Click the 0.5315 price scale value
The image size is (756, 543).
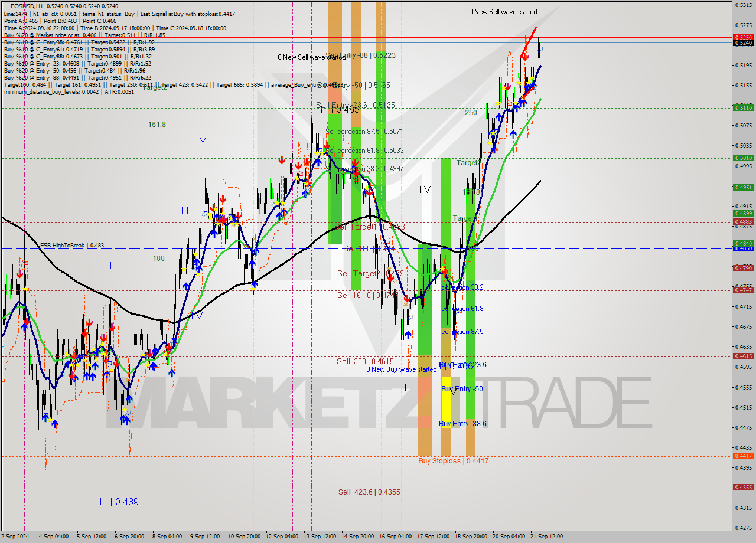click(x=742, y=5)
